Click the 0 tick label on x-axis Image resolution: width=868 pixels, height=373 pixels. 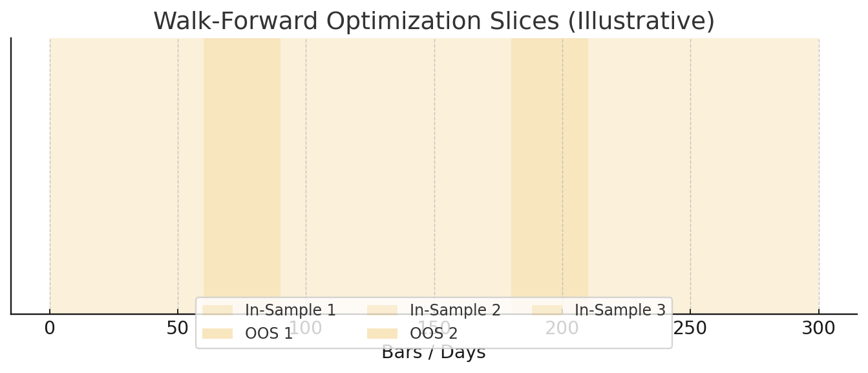[x=50, y=328]
